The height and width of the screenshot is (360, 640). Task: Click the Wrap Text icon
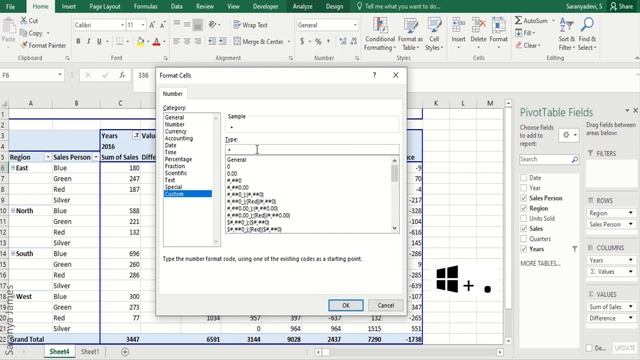237,24
